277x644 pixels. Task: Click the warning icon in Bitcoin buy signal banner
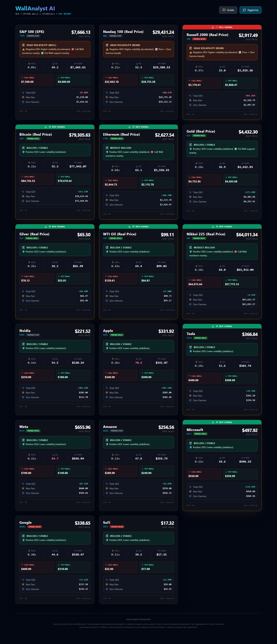coord(46,127)
